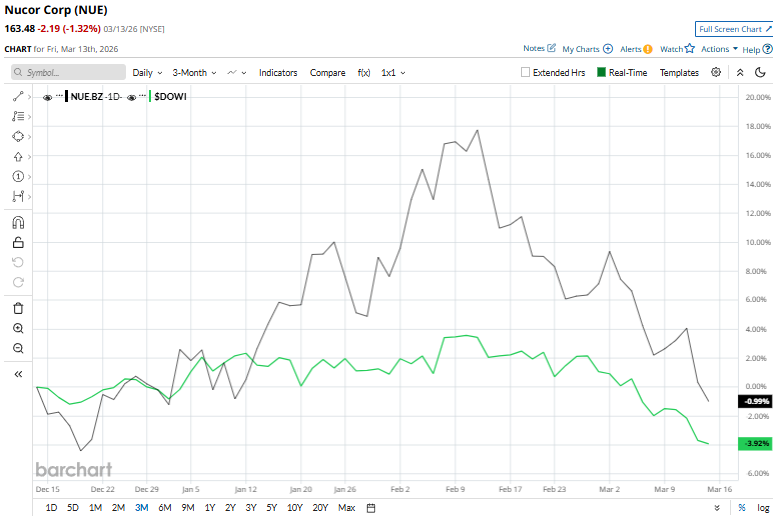Toggle the Real-Time green checkbox
Image resolution: width=773 pixels, height=517 pixels.
(601, 72)
